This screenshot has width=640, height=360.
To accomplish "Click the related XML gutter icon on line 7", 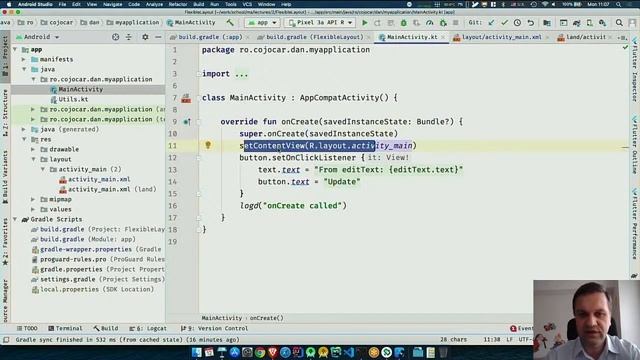I will click(x=186, y=98).
